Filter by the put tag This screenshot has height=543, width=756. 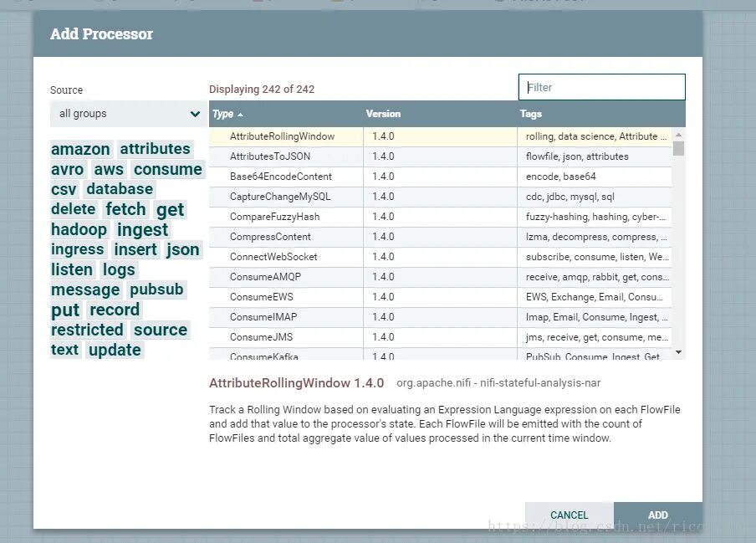[x=65, y=310]
